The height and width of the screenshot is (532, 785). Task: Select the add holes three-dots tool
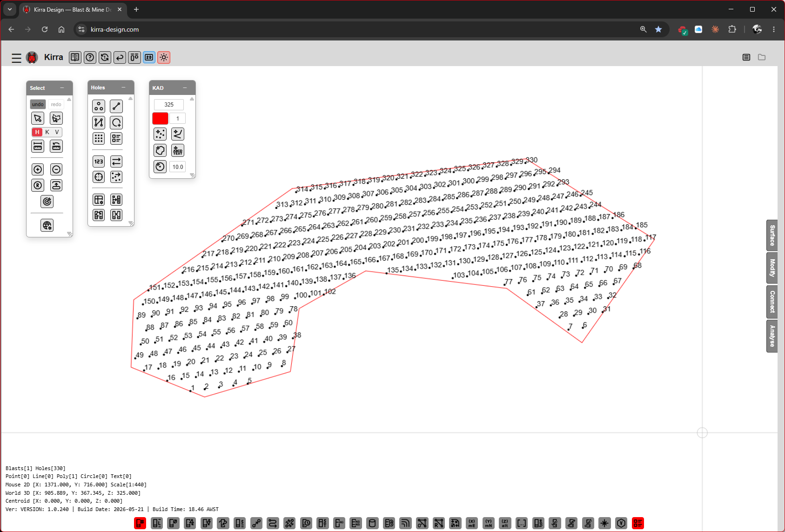click(x=99, y=107)
